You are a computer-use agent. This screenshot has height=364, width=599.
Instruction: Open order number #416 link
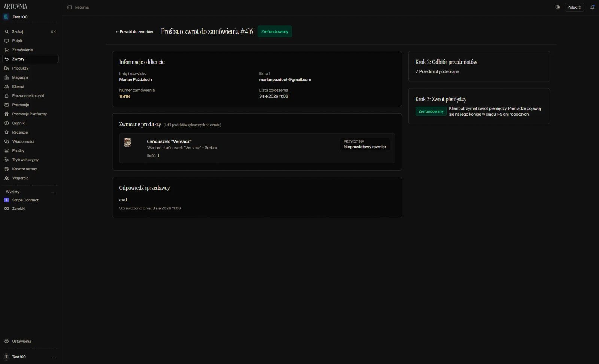point(124,97)
